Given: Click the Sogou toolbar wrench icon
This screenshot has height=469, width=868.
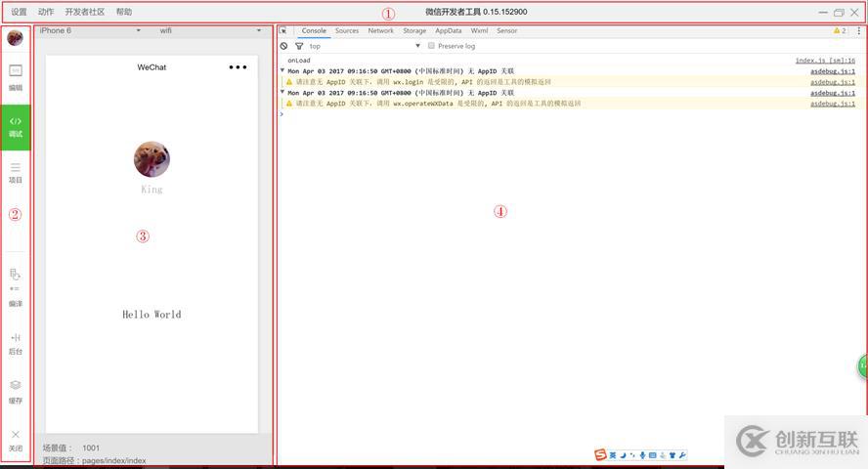Looking at the screenshot, I should 682,455.
